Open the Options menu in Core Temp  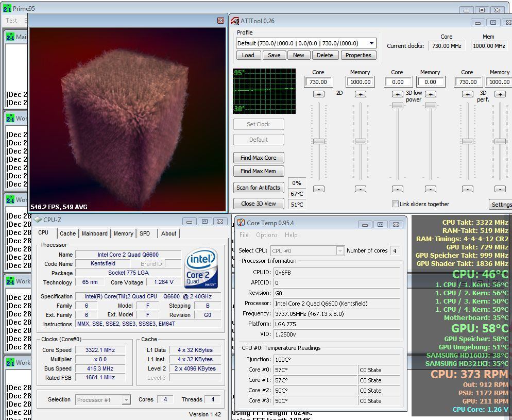[267, 235]
